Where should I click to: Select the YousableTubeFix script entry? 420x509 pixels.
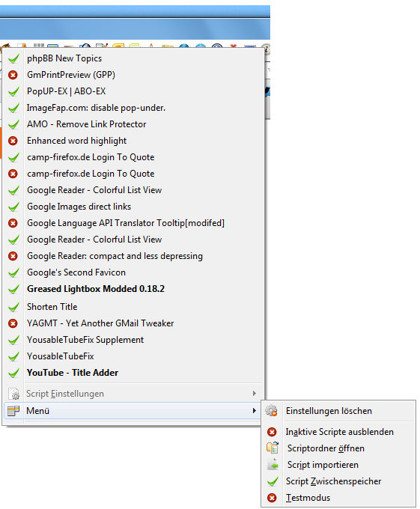pos(133,356)
